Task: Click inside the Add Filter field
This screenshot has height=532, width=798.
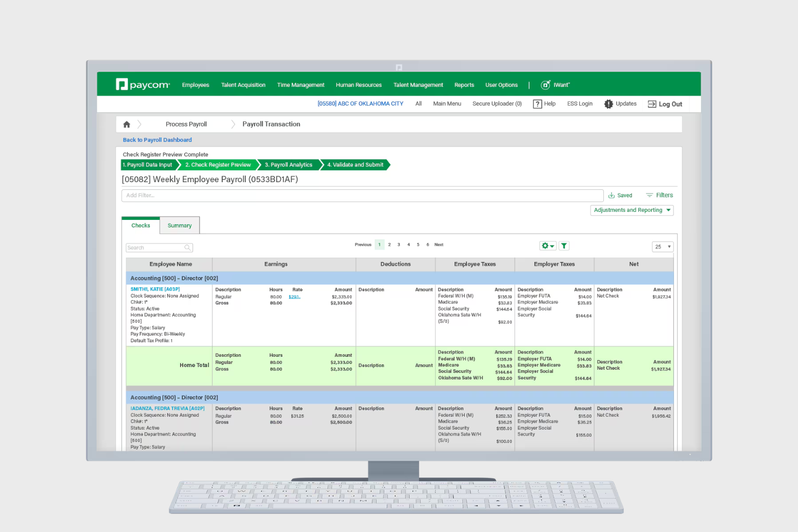Action: pyautogui.click(x=362, y=195)
